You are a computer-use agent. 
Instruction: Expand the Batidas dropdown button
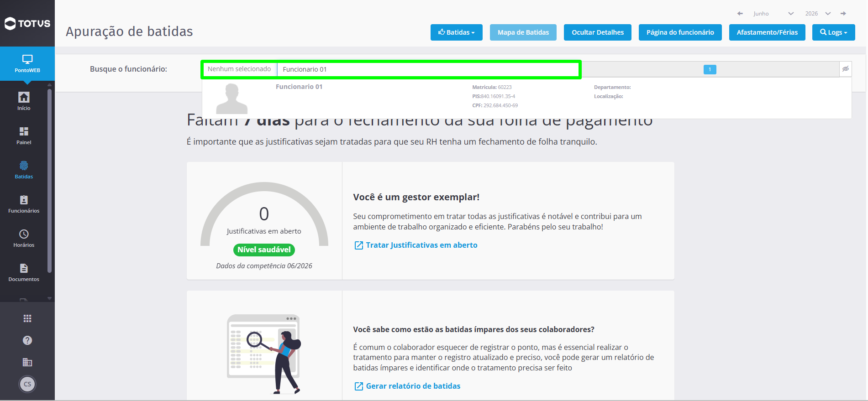tap(457, 32)
